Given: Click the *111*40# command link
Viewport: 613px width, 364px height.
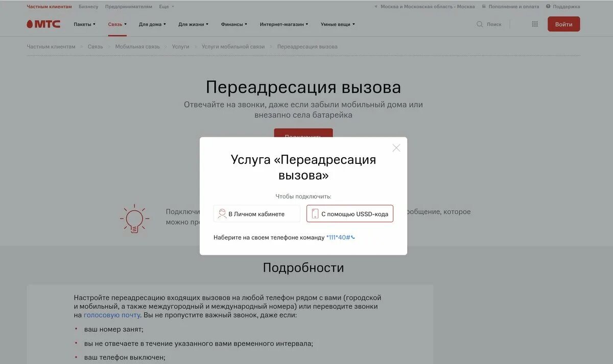Looking at the screenshot, I should 338,237.
